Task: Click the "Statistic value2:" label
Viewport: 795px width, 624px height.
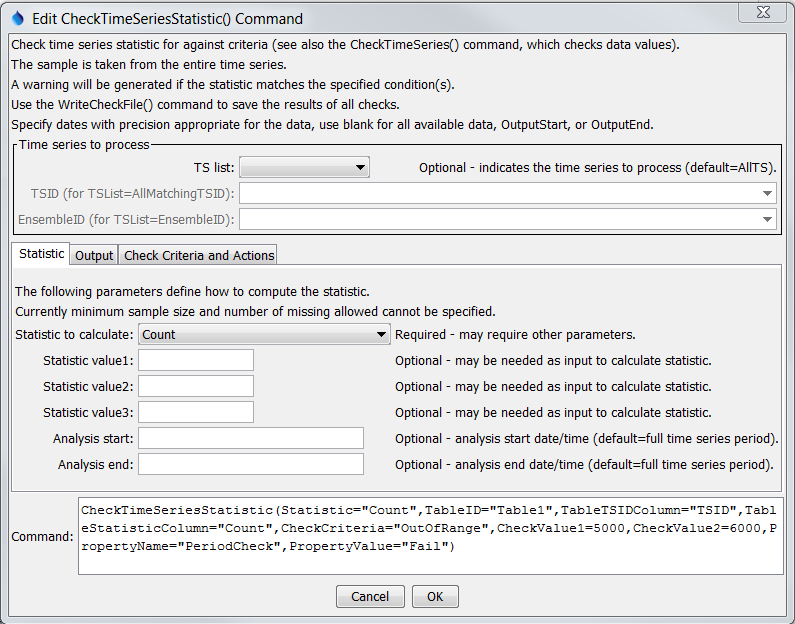Action: pyautogui.click(x=88, y=386)
